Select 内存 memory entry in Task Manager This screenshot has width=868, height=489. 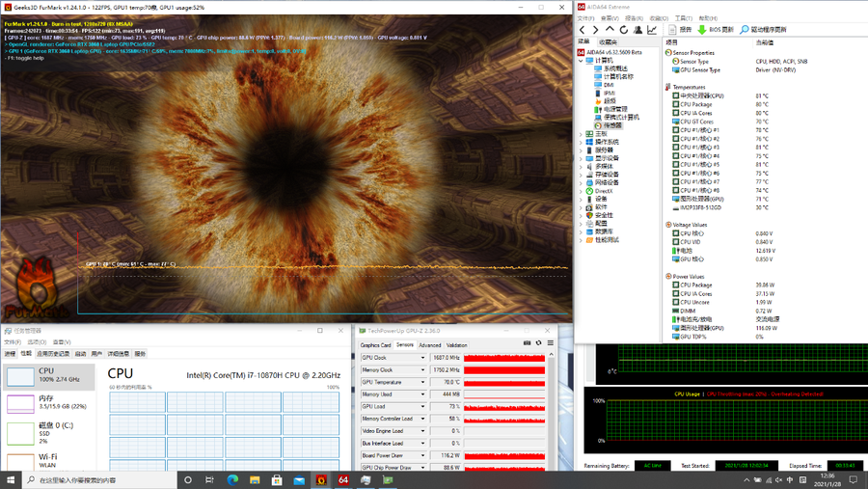(x=49, y=402)
